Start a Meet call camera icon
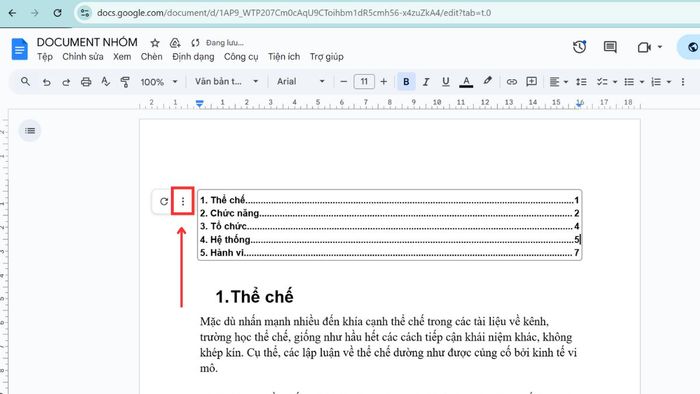Viewport: 700px width, 394px height. [644, 47]
